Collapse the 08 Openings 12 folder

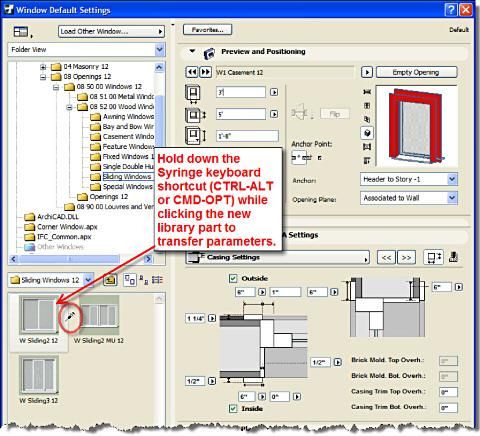[43, 77]
